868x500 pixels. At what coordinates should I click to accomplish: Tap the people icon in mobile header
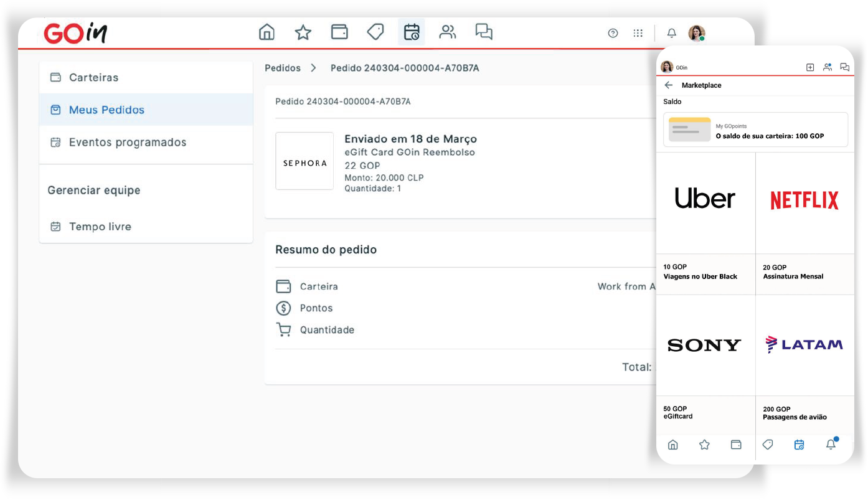828,67
